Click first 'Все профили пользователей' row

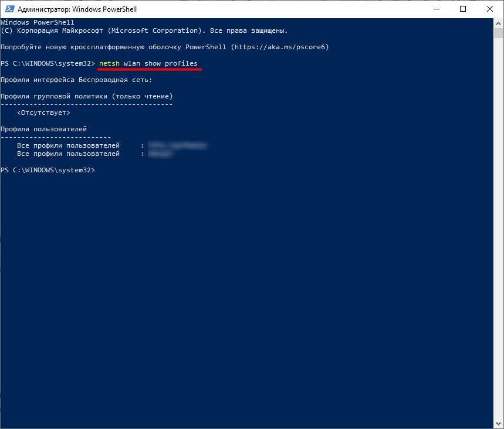pyautogui.click(x=111, y=145)
